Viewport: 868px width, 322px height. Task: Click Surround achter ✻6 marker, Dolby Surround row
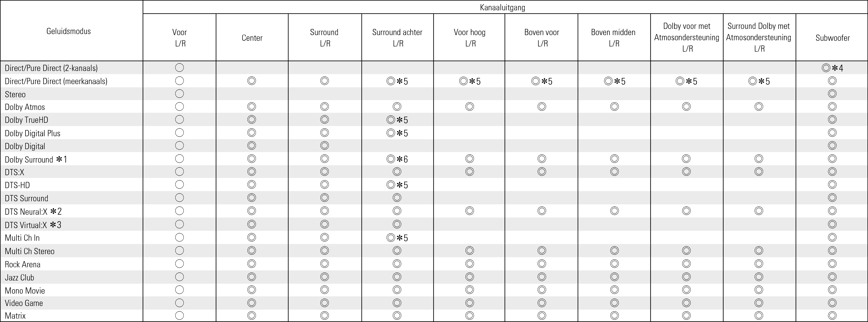coord(397,159)
